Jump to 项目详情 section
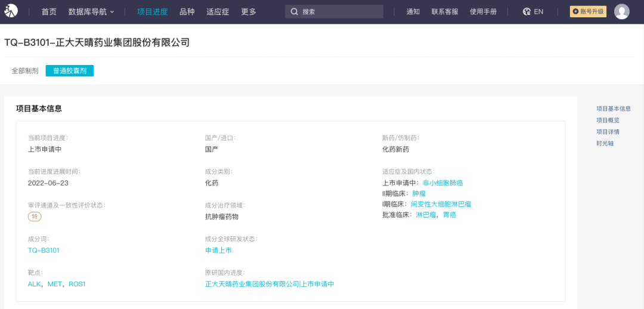The height and width of the screenshot is (309, 644). [x=608, y=132]
